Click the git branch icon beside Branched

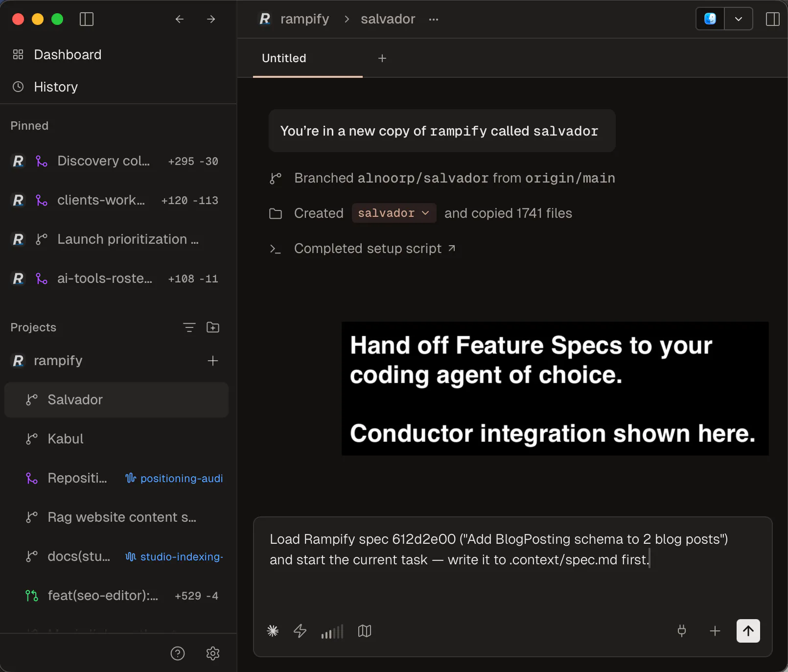(x=276, y=178)
